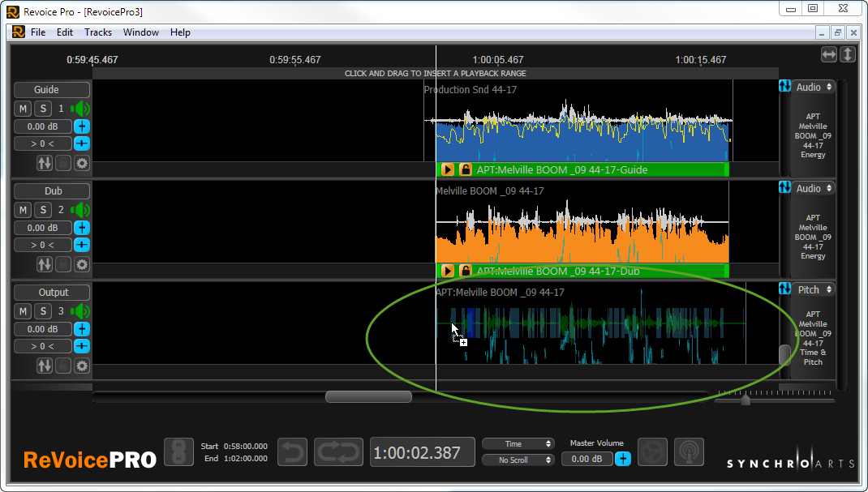Click the return-to-start arrow button

coord(293,452)
